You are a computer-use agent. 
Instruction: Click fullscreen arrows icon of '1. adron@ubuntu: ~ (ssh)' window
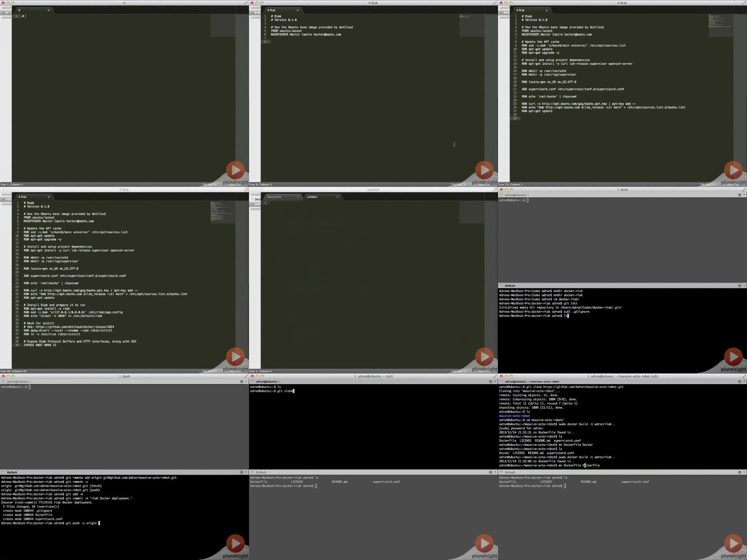(495, 376)
